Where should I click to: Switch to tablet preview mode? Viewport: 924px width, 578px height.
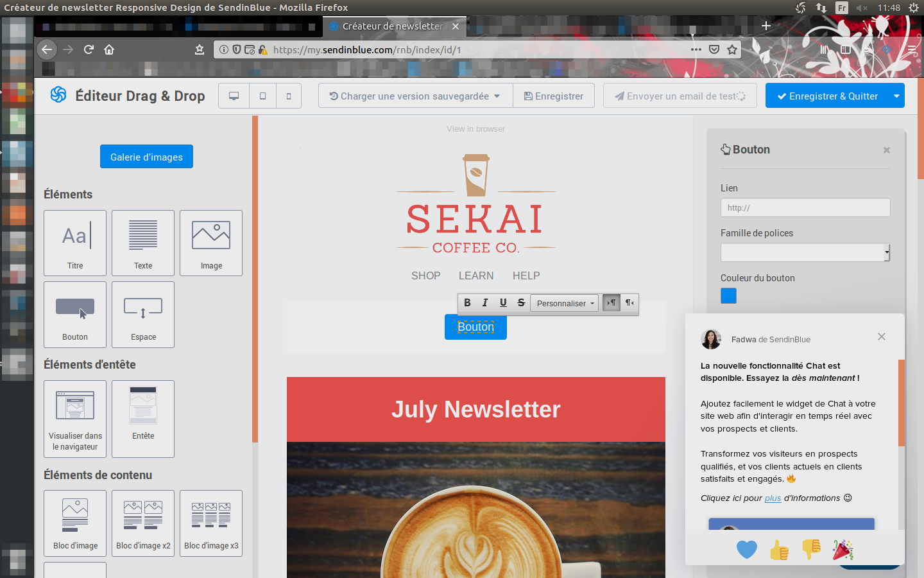click(x=262, y=96)
